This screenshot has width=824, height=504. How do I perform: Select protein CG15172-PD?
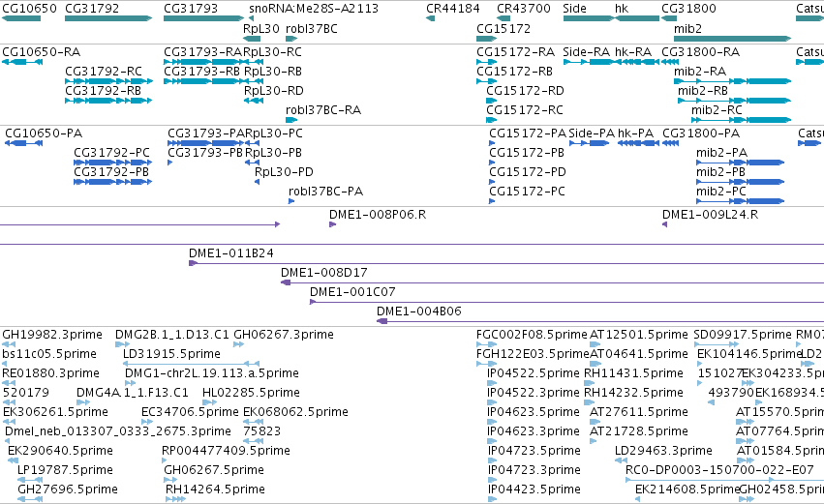pyautogui.click(x=528, y=172)
